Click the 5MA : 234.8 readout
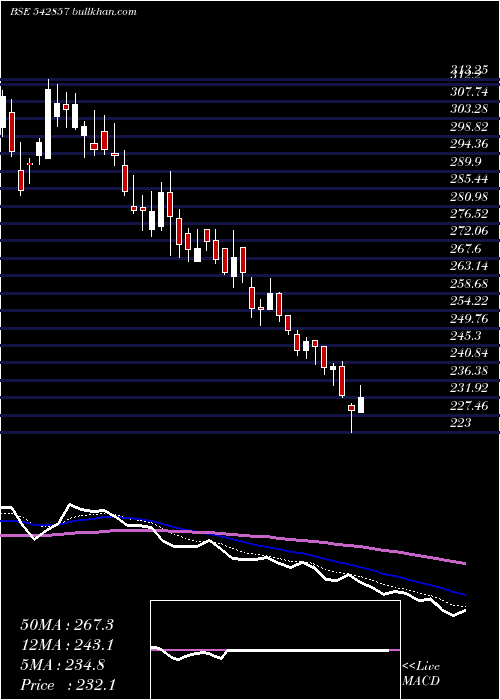 coord(62,665)
